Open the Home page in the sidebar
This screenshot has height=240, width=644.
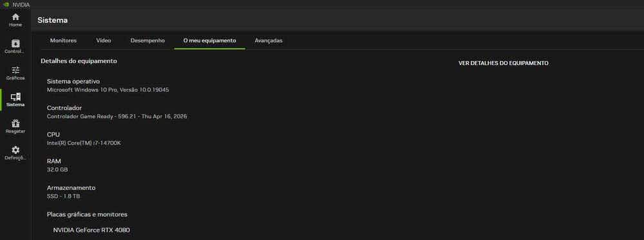pos(15,20)
